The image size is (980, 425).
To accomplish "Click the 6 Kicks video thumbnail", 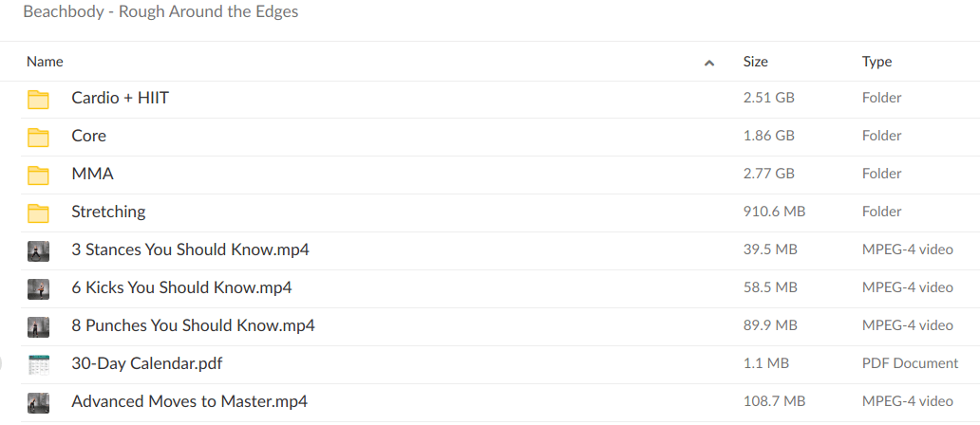I will [38, 288].
